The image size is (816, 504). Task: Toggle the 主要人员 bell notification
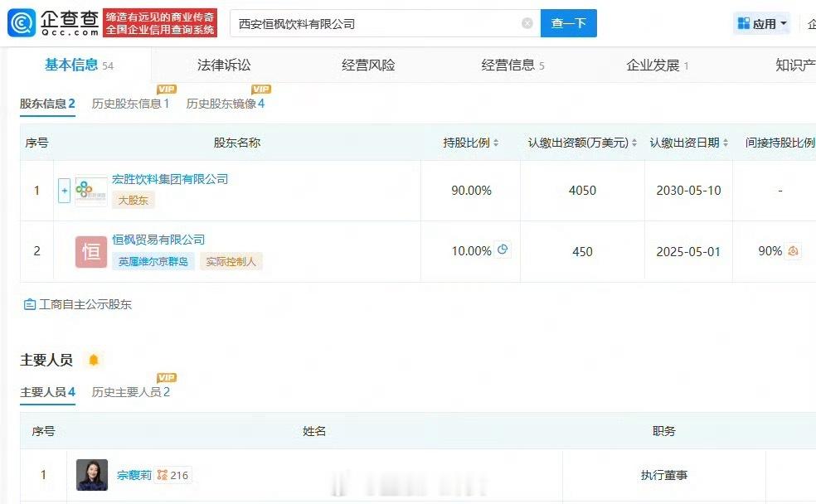pos(94,360)
